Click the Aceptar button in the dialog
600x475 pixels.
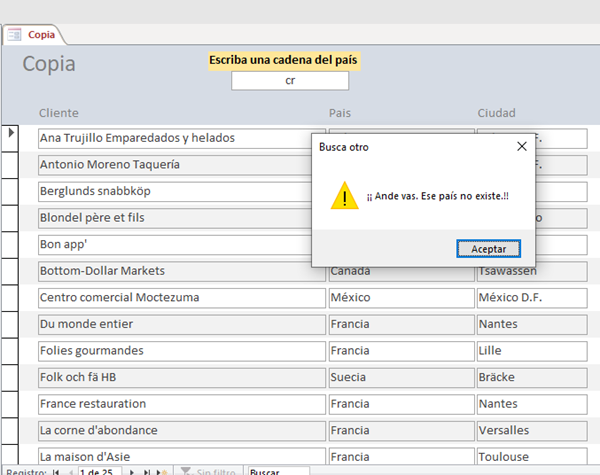[488, 249]
